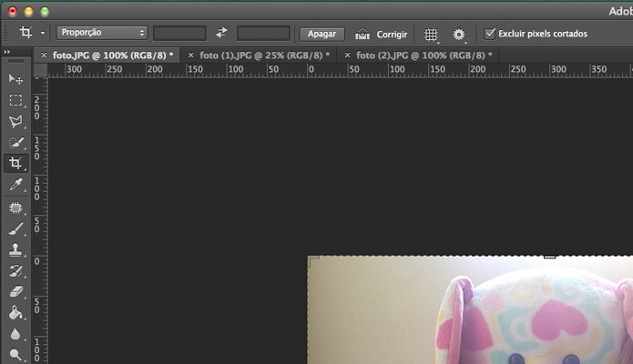Close the foto (1).JPG document tab
The height and width of the screenshot is (364, 633).
[191, 55]
